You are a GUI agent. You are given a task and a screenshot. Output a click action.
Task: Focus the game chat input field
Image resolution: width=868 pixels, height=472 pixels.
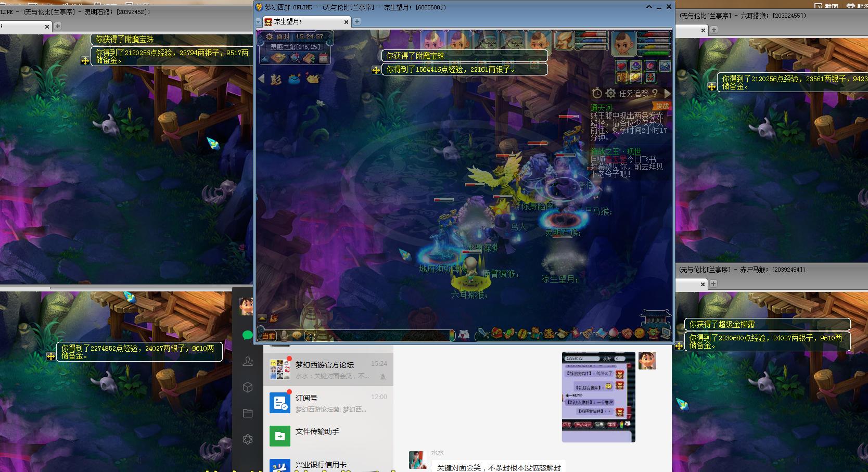(380, 336)
